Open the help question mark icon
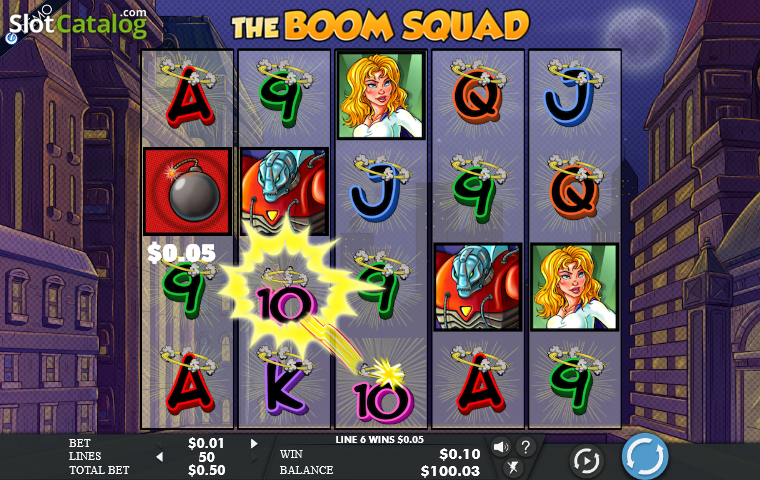This screenshot has height=480, width=760. (x=526, y=447)
